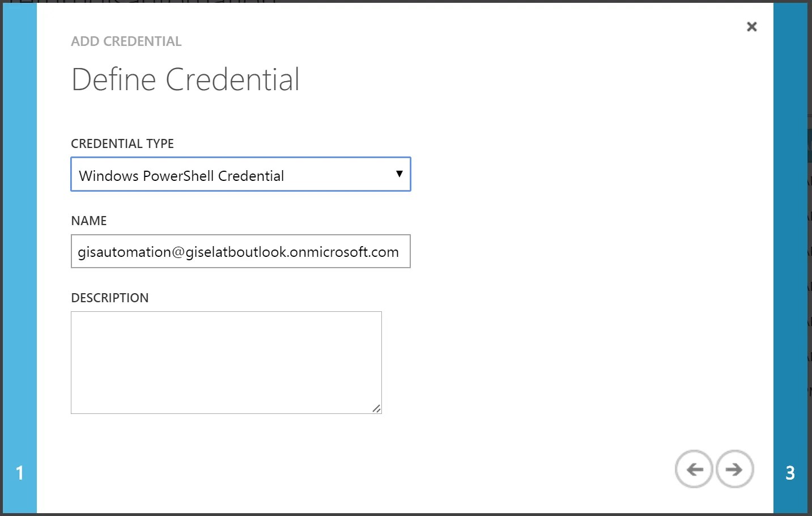Screen dimensions: 812x516
Task: Click the Define Credential title
Action: [x=185, y=79]
